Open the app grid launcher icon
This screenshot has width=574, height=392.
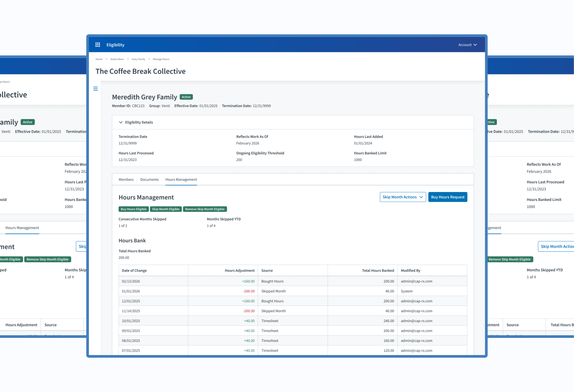(98, 45)
